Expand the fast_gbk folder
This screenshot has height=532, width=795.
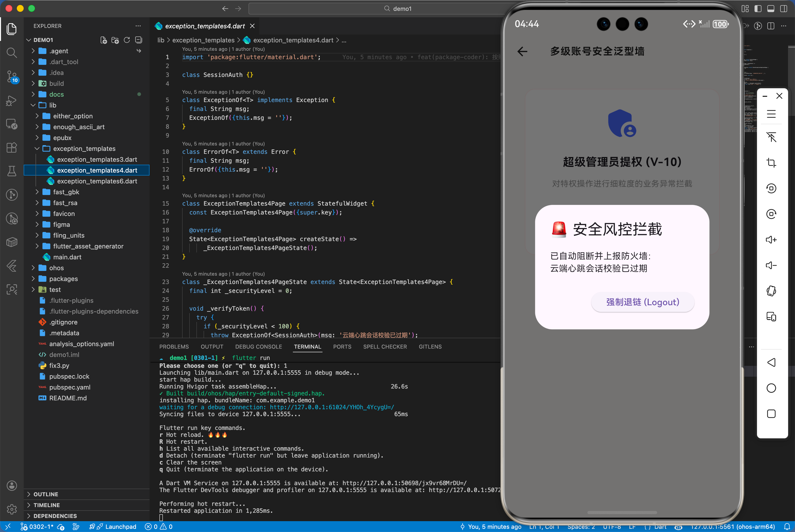tap(66, 192)
